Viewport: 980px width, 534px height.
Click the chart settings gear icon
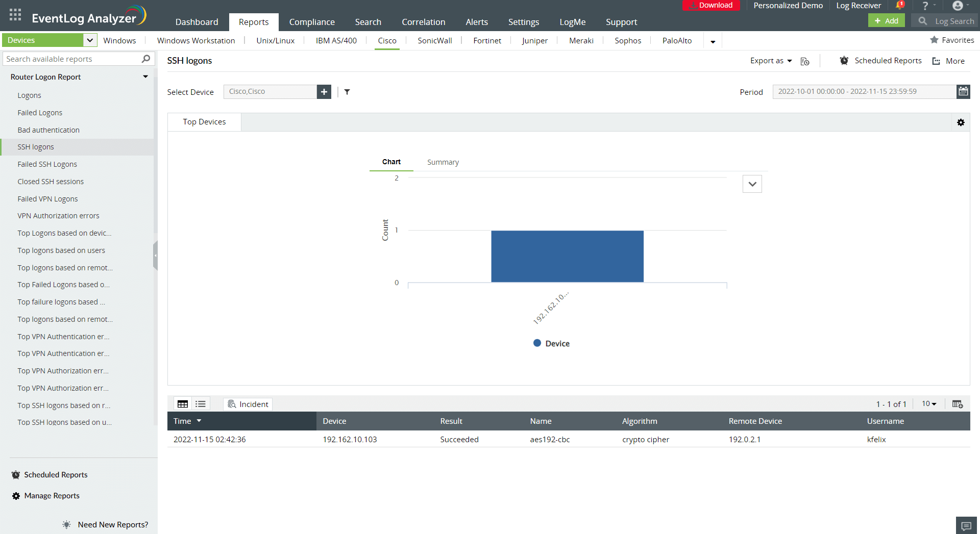(x=961, y=122)
